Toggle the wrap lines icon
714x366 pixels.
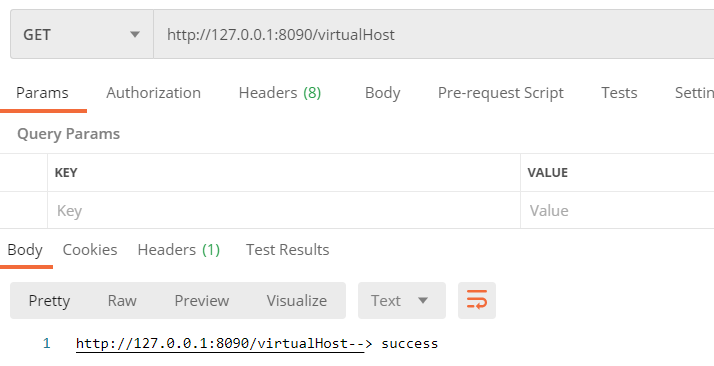[477, 300]
